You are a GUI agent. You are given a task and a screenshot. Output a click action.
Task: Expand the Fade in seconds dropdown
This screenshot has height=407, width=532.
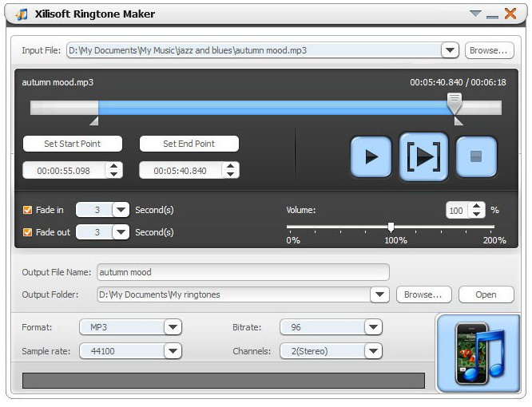tap(121, 210)
